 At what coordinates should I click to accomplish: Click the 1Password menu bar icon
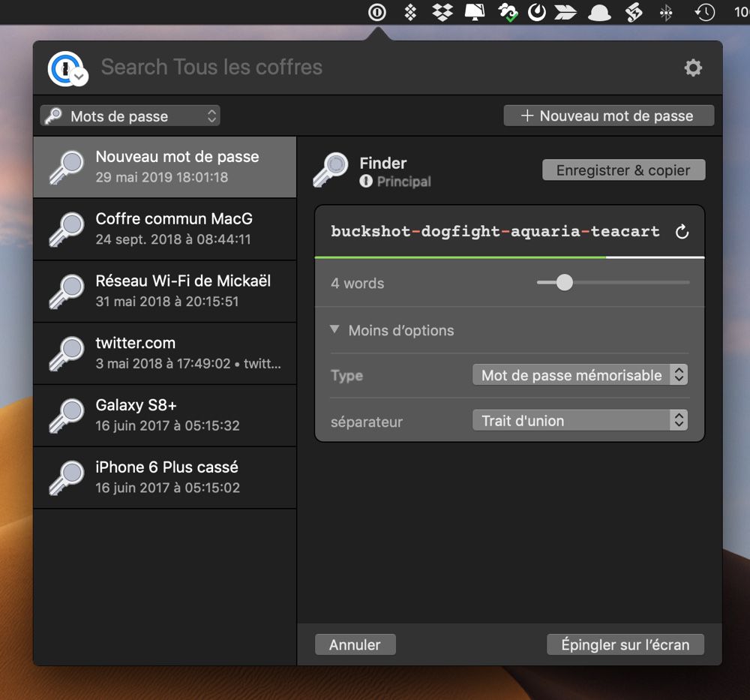(x=377, y=12)
